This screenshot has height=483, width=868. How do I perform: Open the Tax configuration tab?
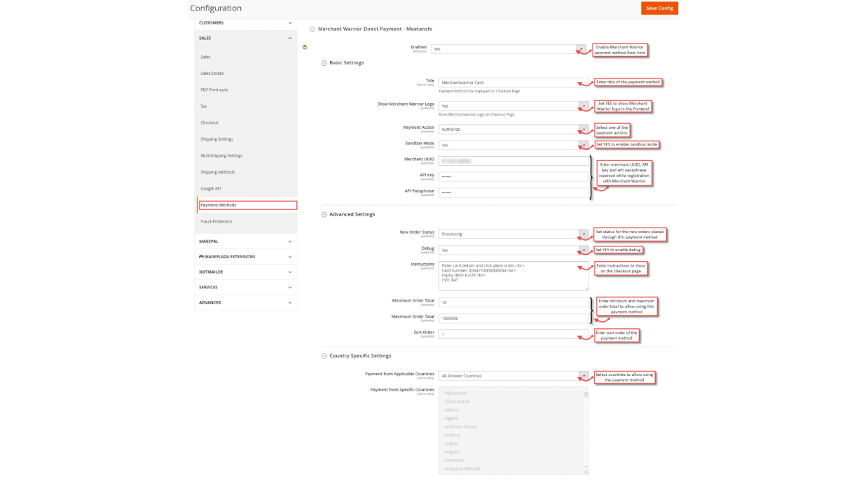203,106
